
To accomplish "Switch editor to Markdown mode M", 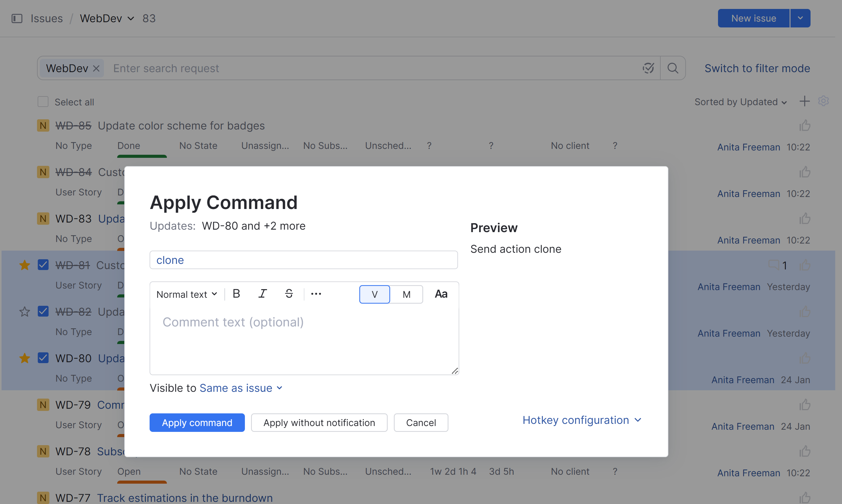I will pos(407,294).
